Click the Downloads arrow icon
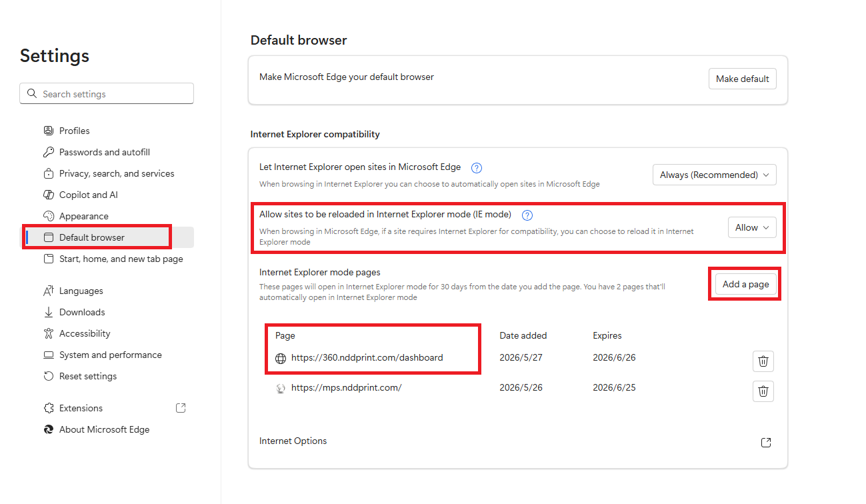 [48, 312]
